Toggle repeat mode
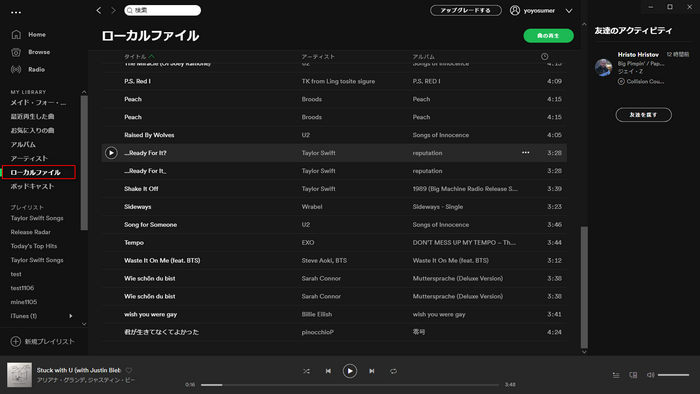 (393, 371)
